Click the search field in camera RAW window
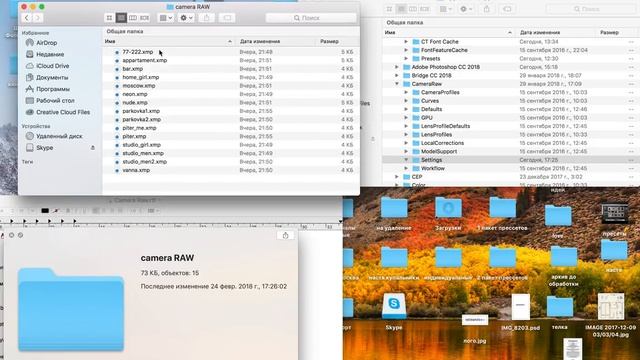This screenshot has height=360, width=640. (x=311, y=18)
